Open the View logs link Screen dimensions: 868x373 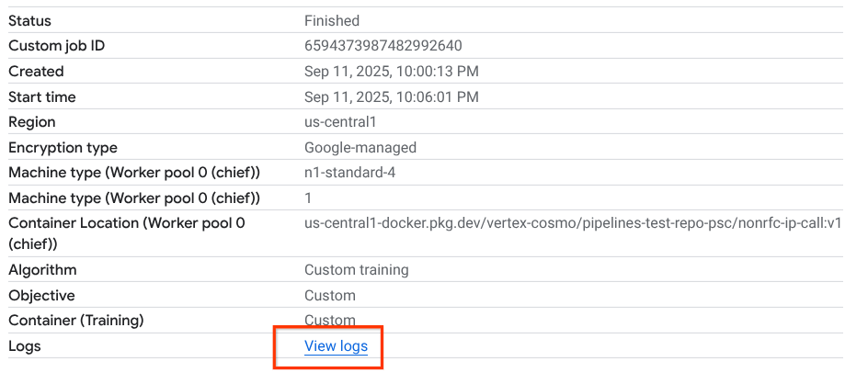(x=336, y=346)
